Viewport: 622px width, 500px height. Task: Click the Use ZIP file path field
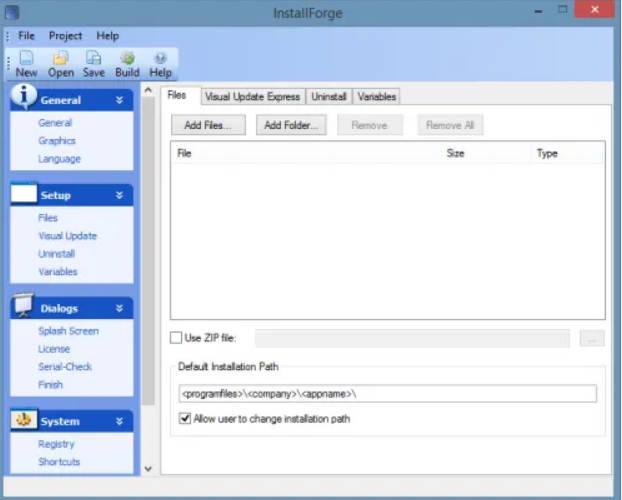413,338
